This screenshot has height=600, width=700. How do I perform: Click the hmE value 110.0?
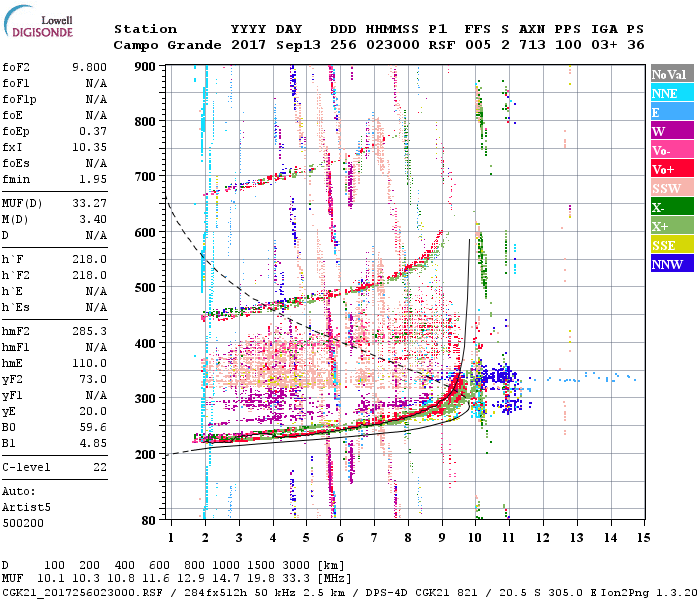pyautogui.click(x=89, y=363)
